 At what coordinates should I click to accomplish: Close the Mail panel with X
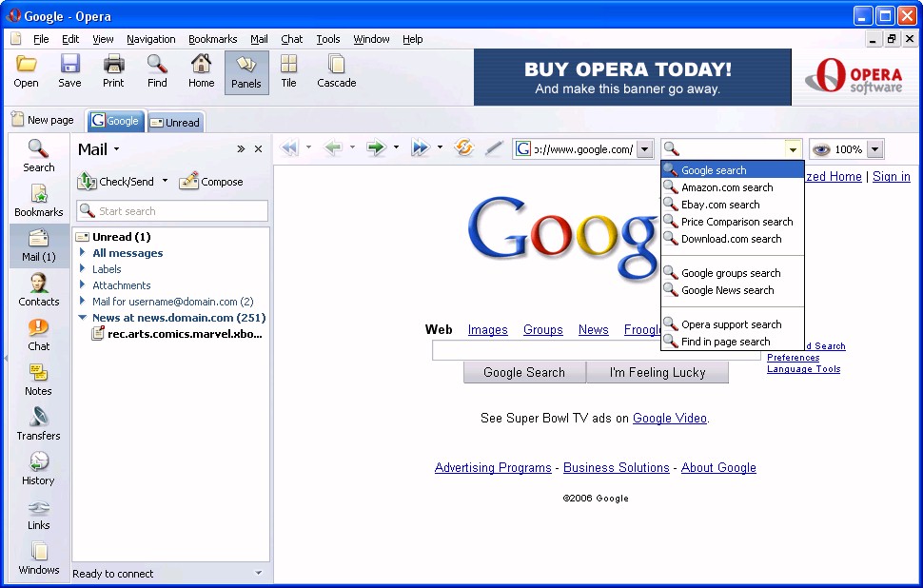point(258,149)
